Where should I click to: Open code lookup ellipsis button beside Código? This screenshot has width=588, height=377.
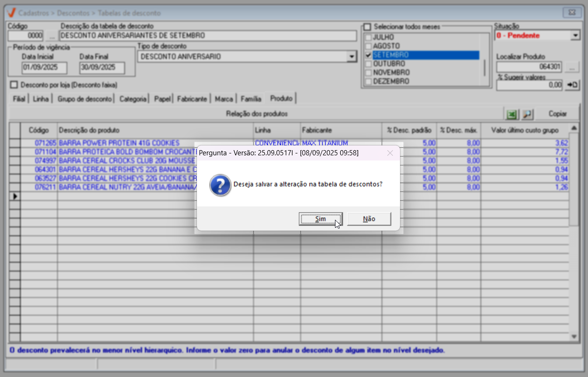pos(52,36)
